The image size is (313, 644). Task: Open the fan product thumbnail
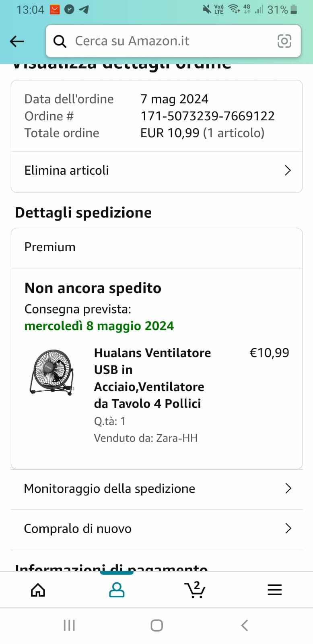[x=52, y=372]
